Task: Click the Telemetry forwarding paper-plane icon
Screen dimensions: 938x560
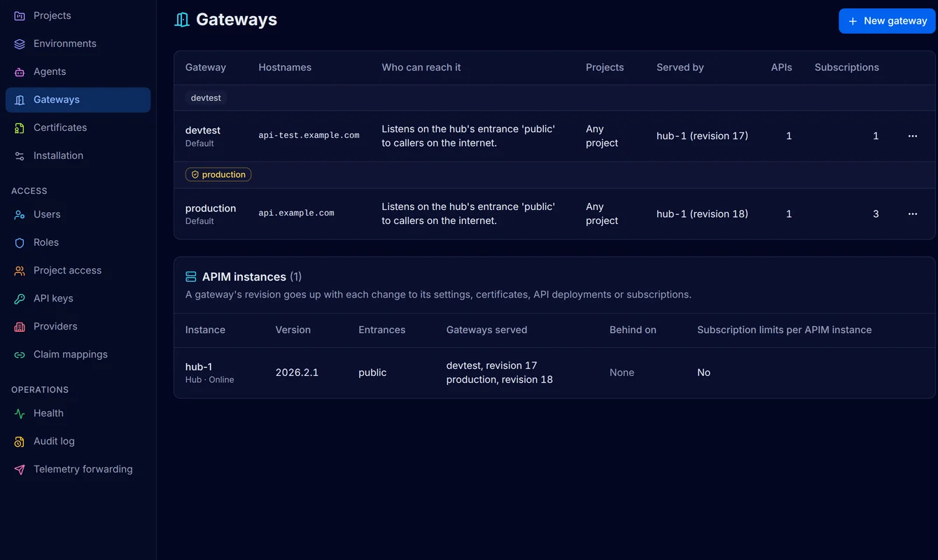Action: [20, 469]
